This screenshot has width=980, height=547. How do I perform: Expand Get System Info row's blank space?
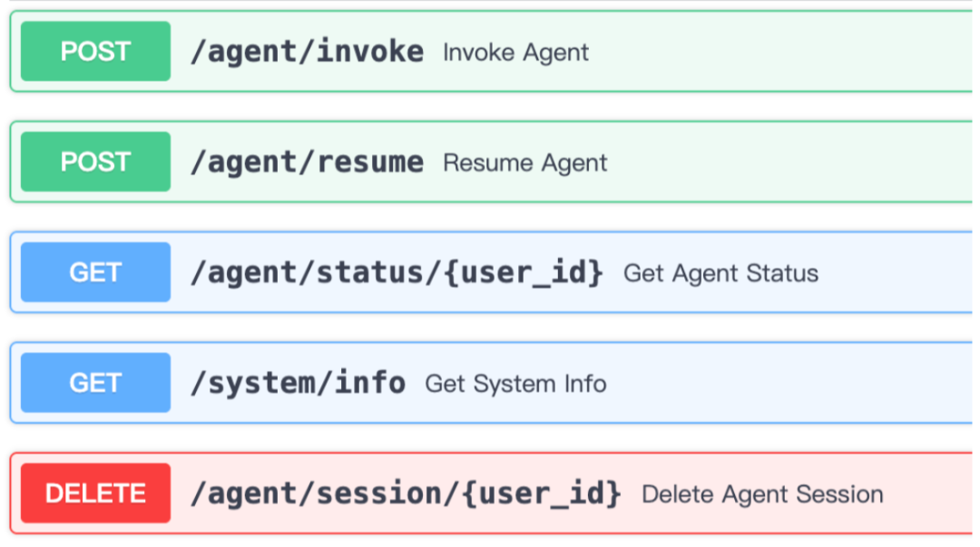click(789, 384)
